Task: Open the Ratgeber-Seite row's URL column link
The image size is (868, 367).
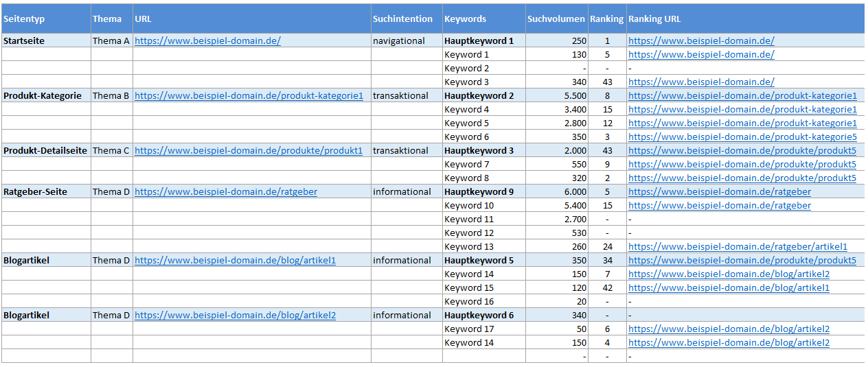Action: tap(226, 191)
